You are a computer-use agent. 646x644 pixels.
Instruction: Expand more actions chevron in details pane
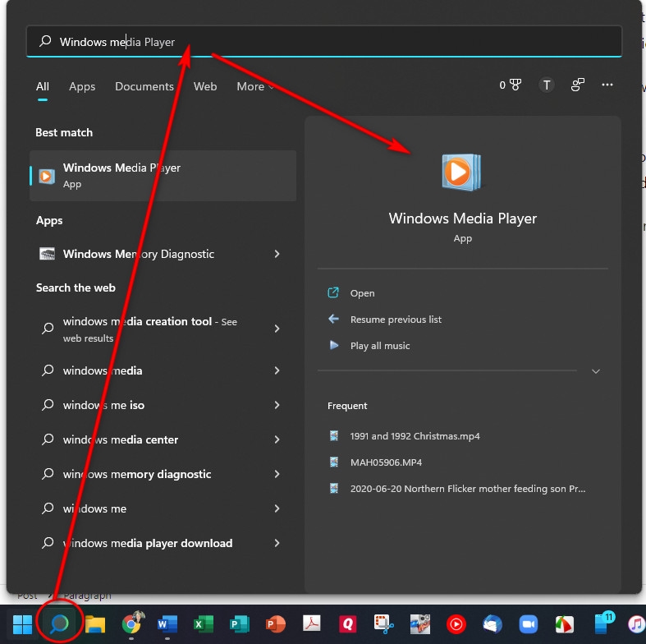click(596, 371)
